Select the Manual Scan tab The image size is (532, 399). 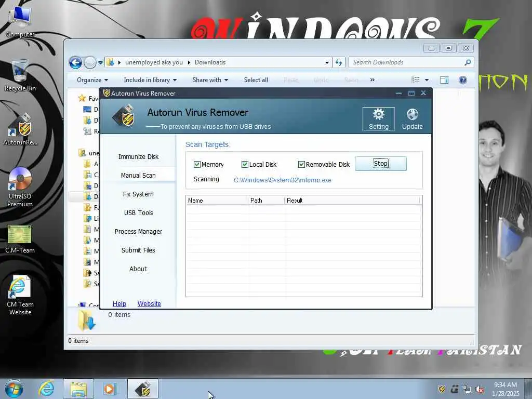pyautogui.click(x=138, y=176)
